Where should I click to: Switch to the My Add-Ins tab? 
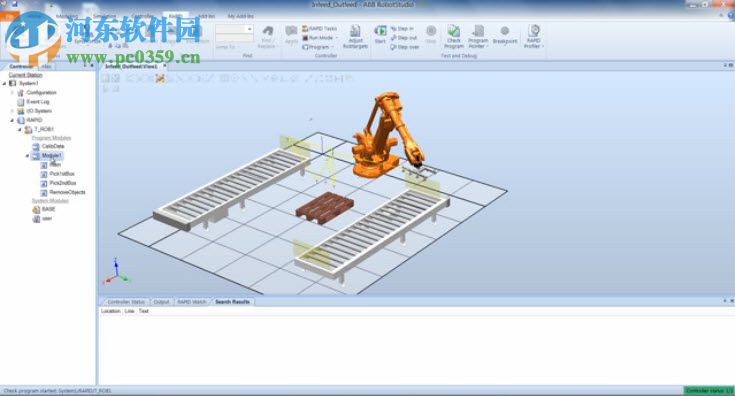click(241, 16)
